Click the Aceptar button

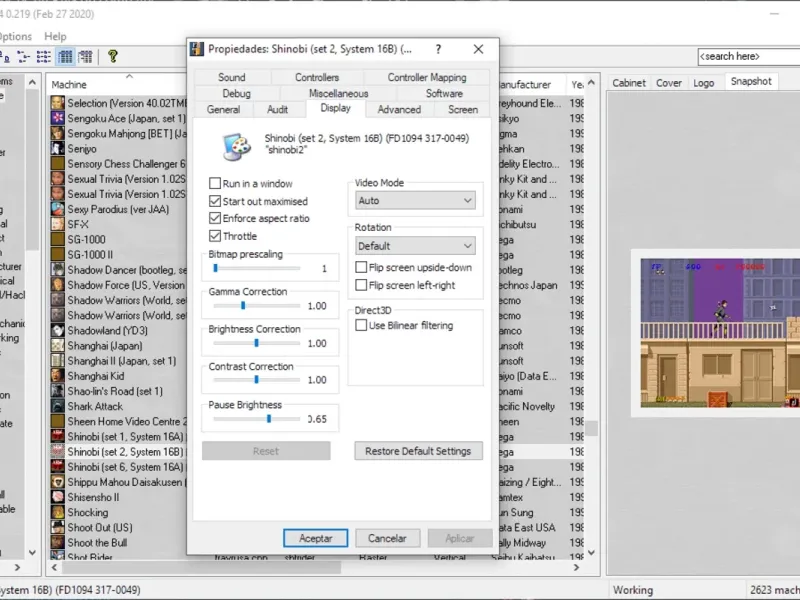coord(315,538)
